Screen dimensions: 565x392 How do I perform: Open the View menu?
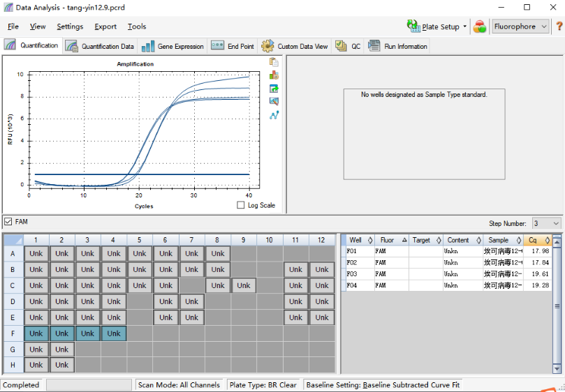pos(38,27)
